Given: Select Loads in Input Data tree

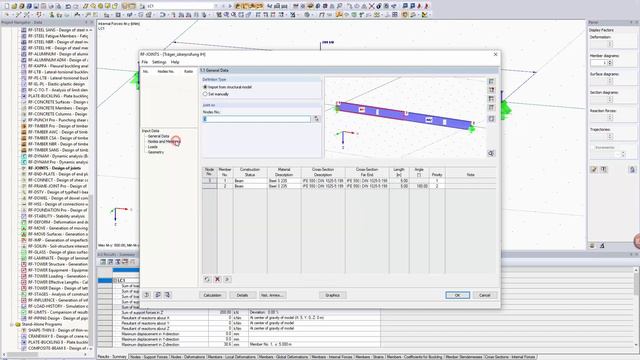Looking at the screenshot, I should point(153,147).
